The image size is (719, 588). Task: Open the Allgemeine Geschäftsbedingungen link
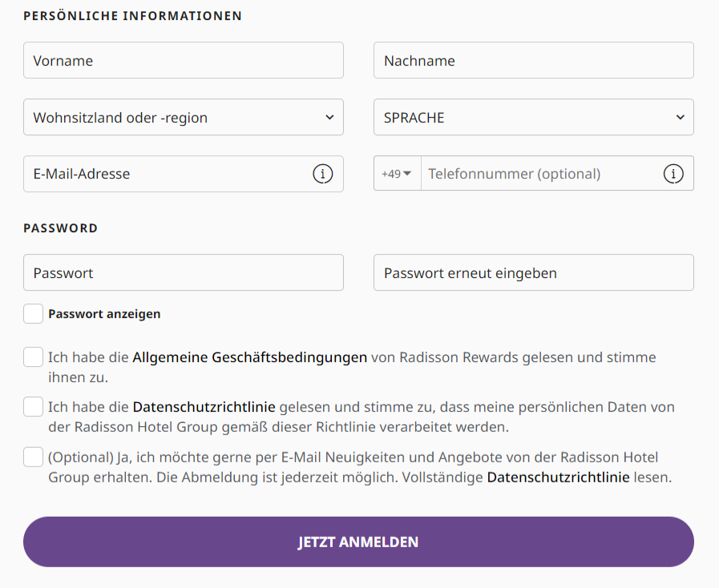(x=249, y=357)
